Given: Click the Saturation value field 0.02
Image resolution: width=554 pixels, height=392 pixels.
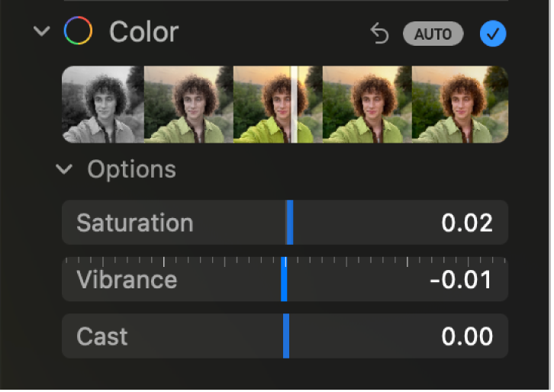Looking at the screenshot, I should click(x=466, y=223).
